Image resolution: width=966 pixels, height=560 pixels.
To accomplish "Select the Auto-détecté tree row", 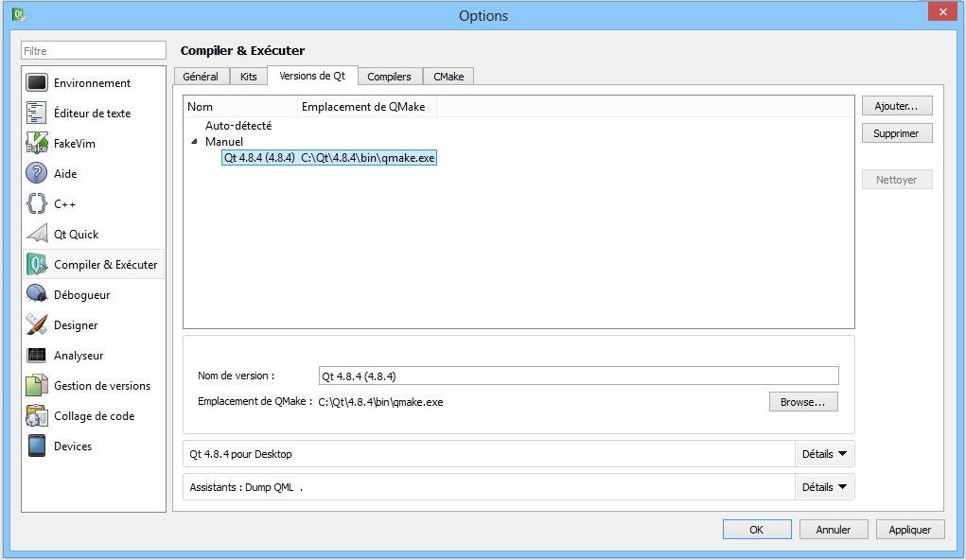I will coord(238,126).
